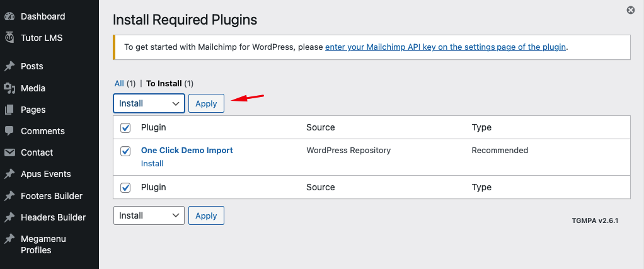Click the Posts pin icon
Viewport: 644px width, 269px height.
pos(9,66)
